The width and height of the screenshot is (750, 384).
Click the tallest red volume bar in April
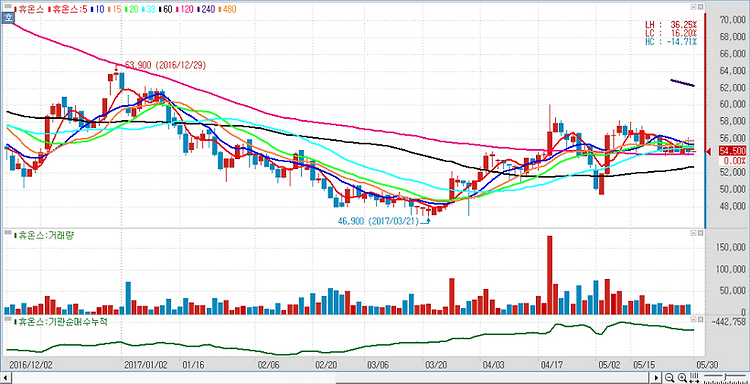tap(550, 274)
